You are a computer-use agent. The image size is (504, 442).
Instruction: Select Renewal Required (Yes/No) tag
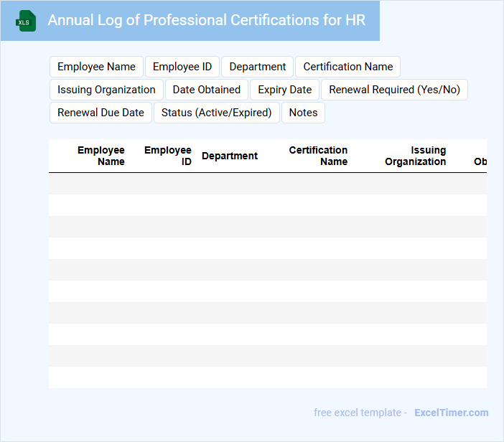pyautogui.click(x=394, y=90)
